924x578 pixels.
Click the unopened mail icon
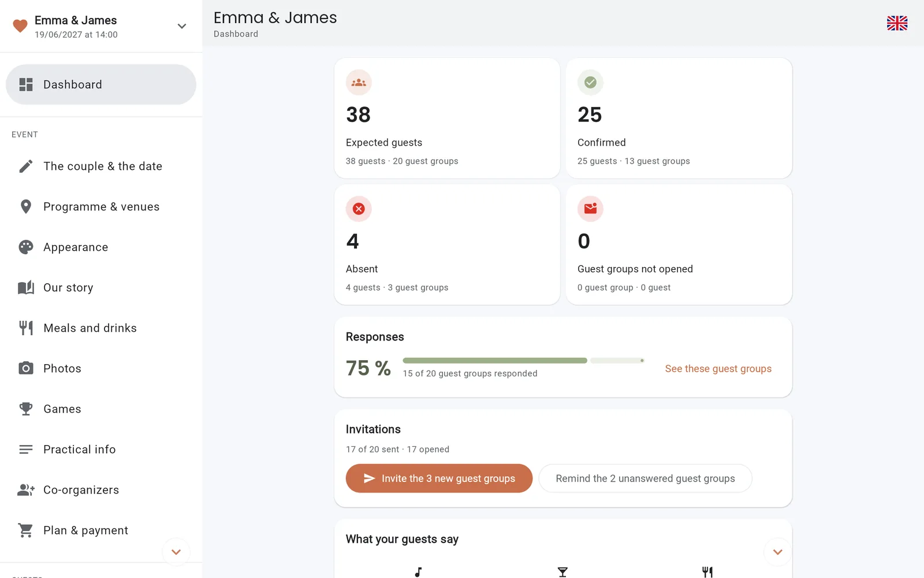590,209
